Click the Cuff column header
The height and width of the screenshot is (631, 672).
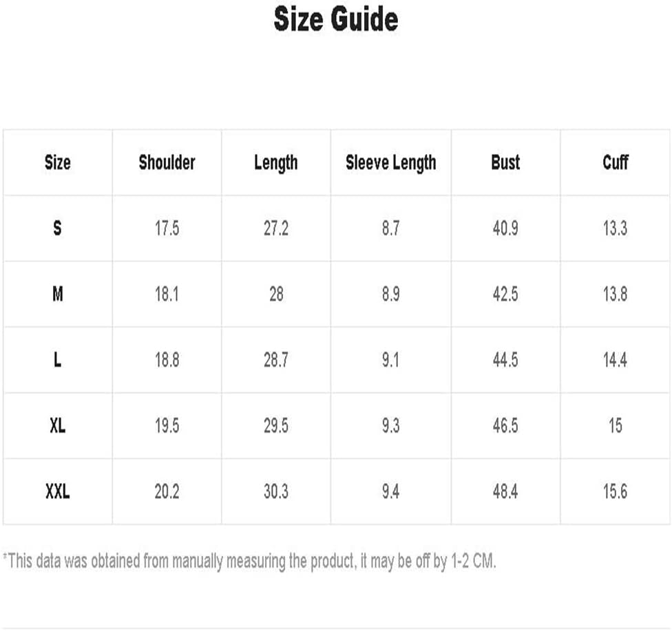tap(615, 163)
